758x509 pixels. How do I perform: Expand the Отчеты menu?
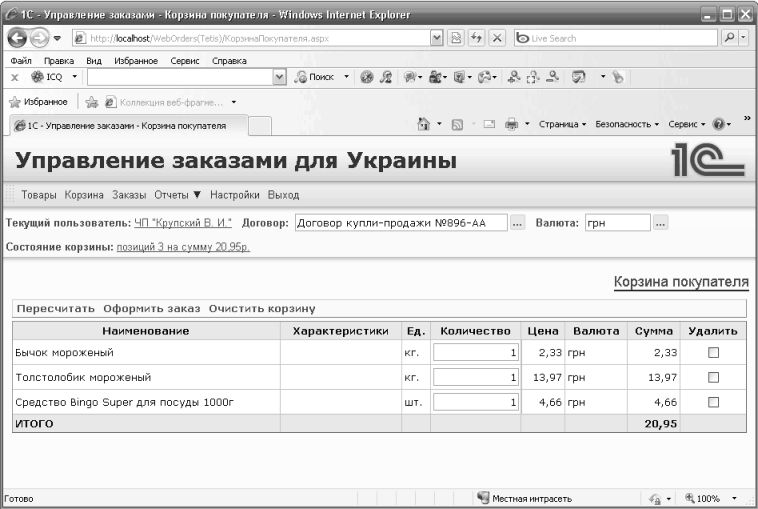tap(178, 195)
